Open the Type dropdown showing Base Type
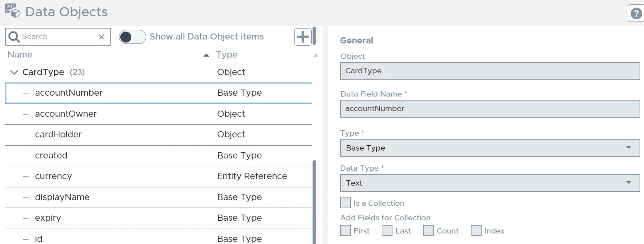 click(x=490, y=148)
